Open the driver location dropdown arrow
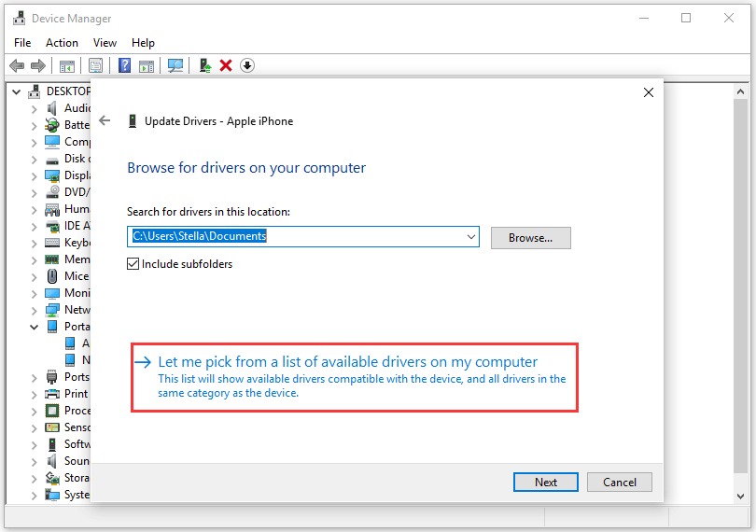 [470, 237]
